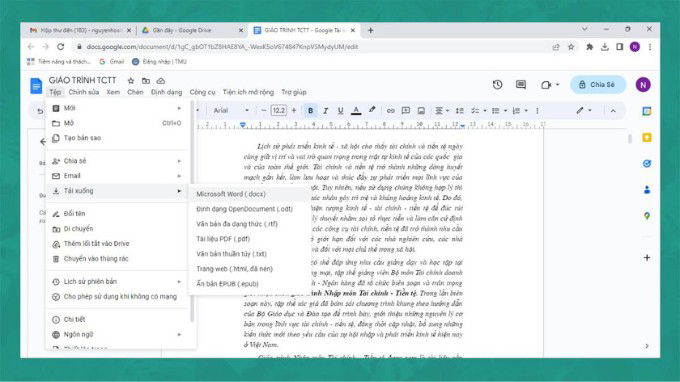
Task: Open version history clock icon
Action: (497, 85)
